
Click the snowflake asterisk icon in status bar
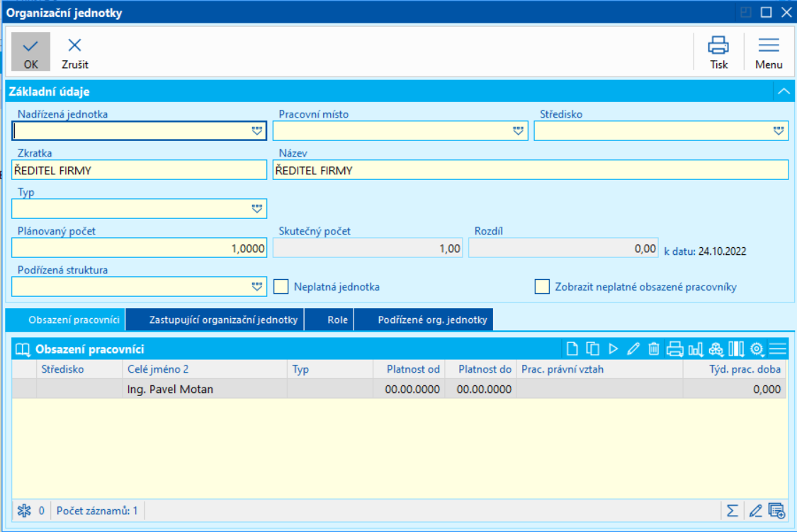pyautogui.click(x=24, y=511)
